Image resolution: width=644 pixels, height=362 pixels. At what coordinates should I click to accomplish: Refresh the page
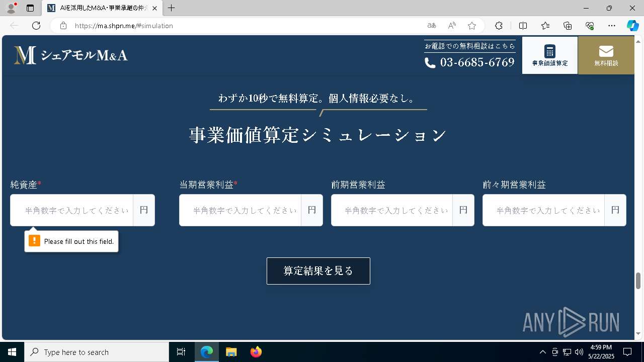[x=36, y=26]
